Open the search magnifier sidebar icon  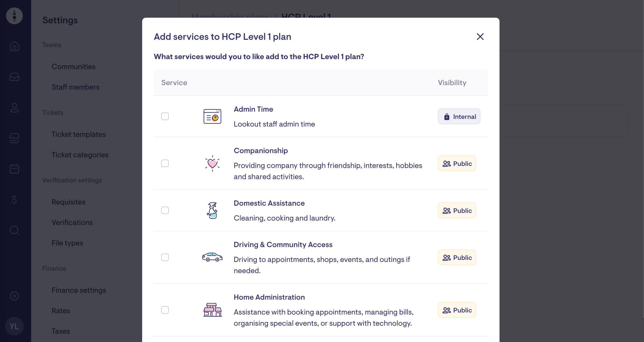pos(14,230)
